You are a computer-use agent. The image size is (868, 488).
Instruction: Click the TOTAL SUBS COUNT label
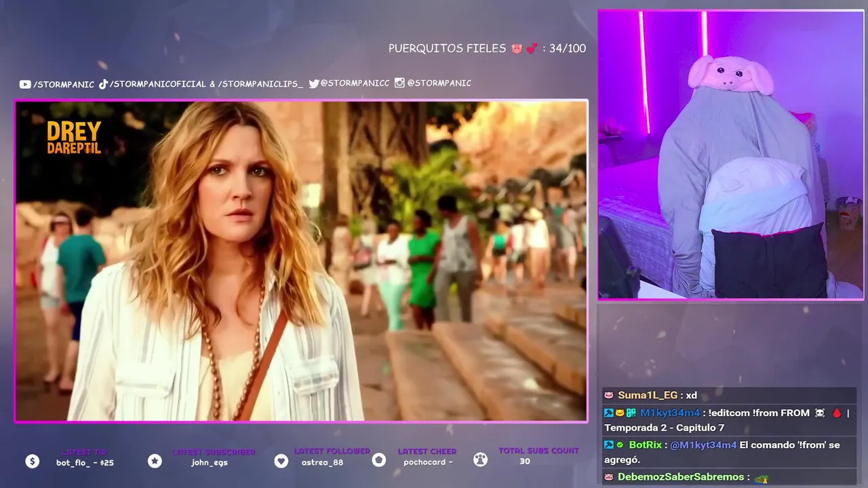[x=538, y=451]
